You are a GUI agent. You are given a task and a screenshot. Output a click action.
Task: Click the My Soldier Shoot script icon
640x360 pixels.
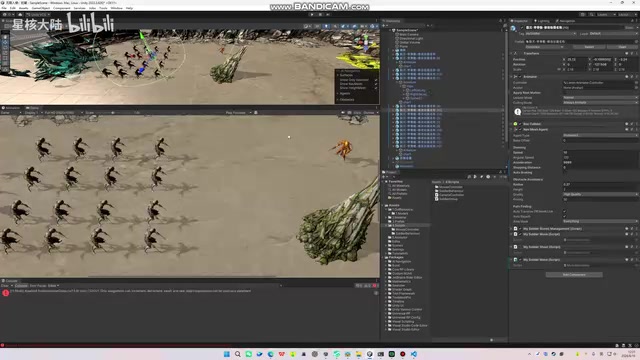(x=516, y=247)
